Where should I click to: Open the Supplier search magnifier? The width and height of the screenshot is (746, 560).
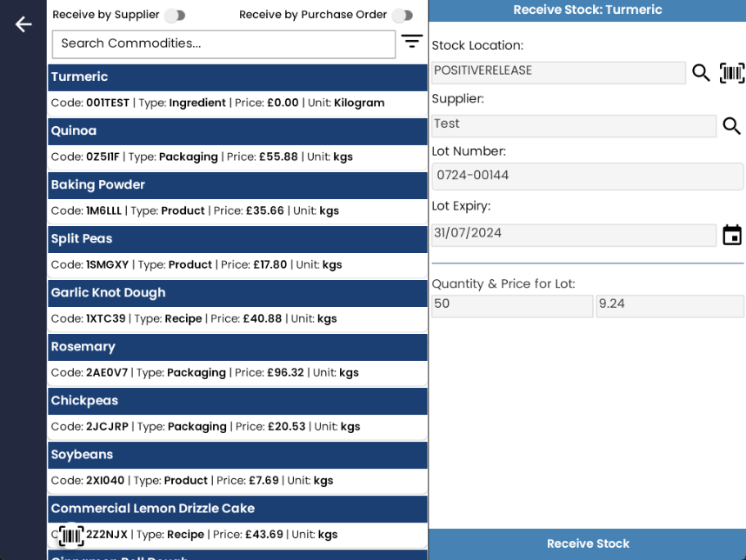click(731, 126)
